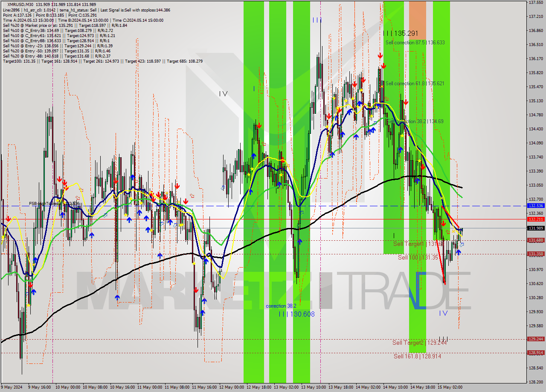Click the 135.291 wave III label
Screen dimensions: 546x392
[400, 33]
